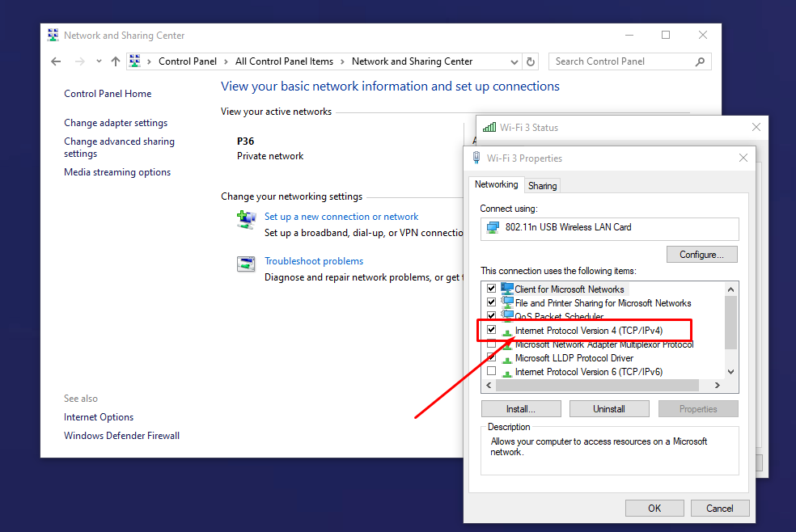Click Cancel in Wi-Fi 3 Properties

click(x=720, y=509)
